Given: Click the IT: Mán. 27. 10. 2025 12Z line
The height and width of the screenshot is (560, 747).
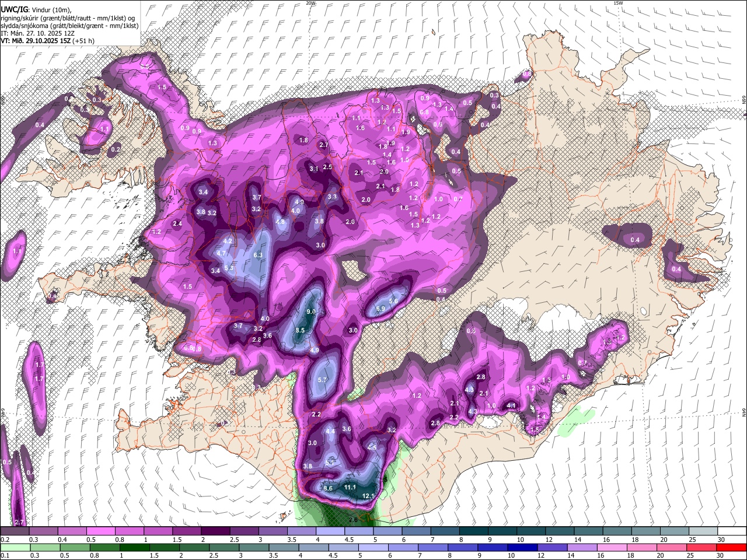Looking at the screenshot, I should click(37, 33).
